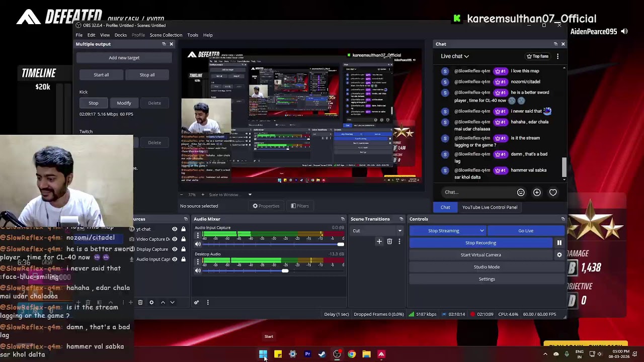Stop the Kick stream output

[94, 103]
